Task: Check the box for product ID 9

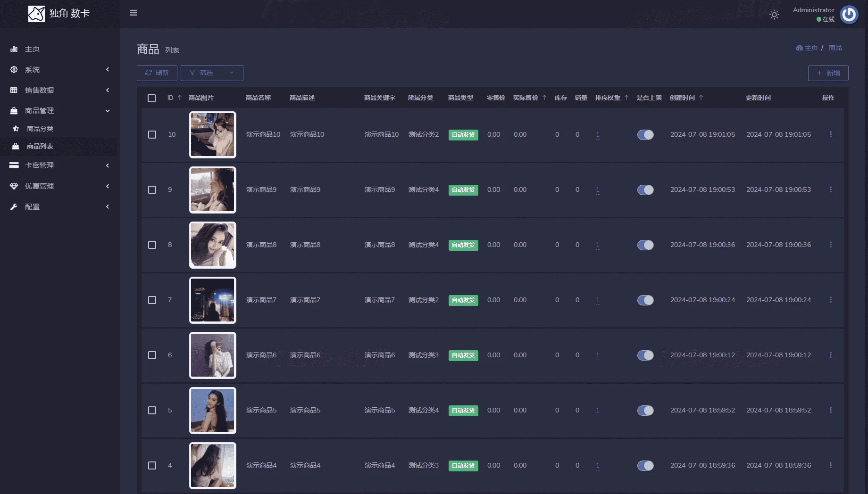Action: [152, 189]
